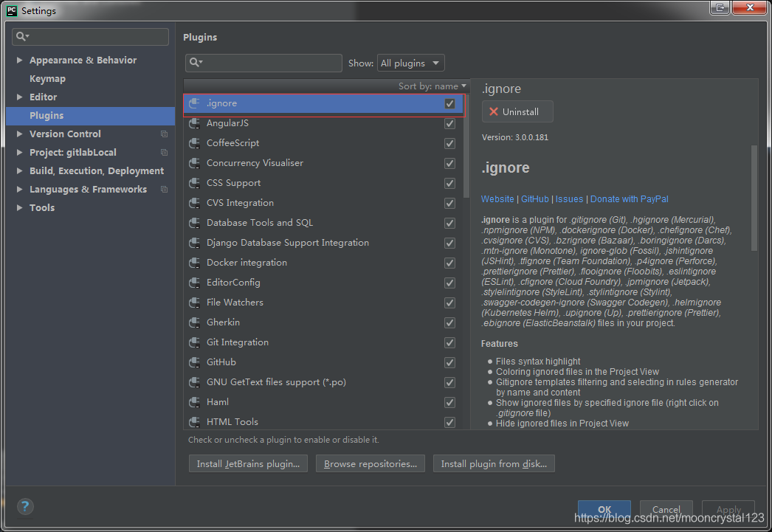772x532 pixels.
Task: Click the Gherkin plugin icon
Action: point(195,322)
